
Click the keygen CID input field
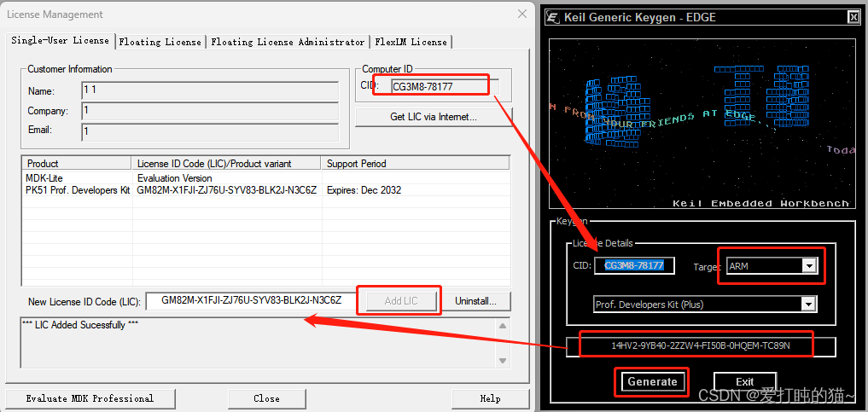pyautogui.click(x=635, y=265)
